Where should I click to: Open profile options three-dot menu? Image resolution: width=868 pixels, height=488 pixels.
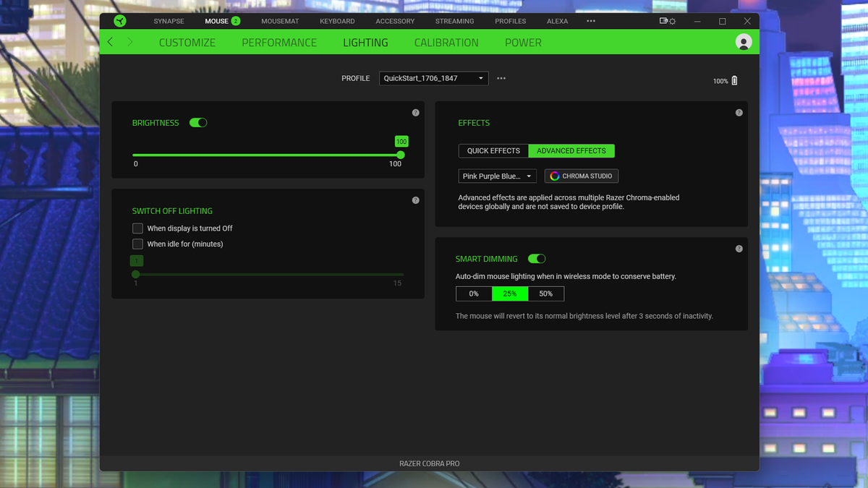point(501,78)
